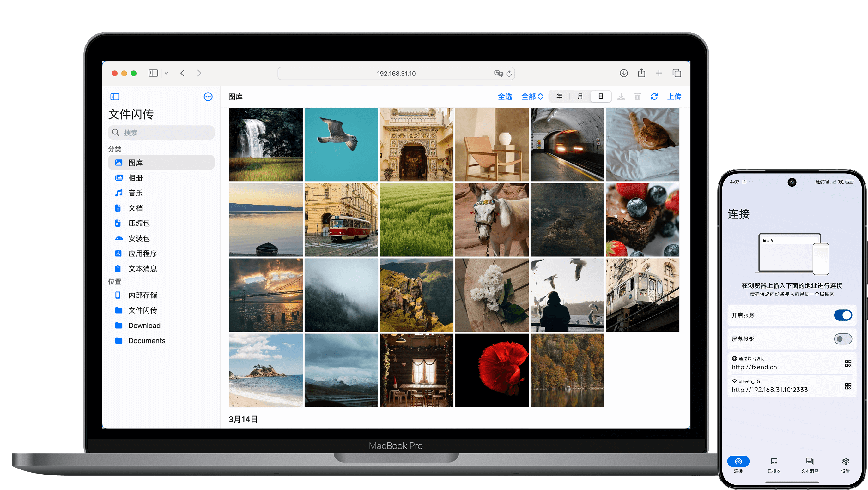Open the Safari downloads icon
The image size is (868, 490).
[624, 73]
